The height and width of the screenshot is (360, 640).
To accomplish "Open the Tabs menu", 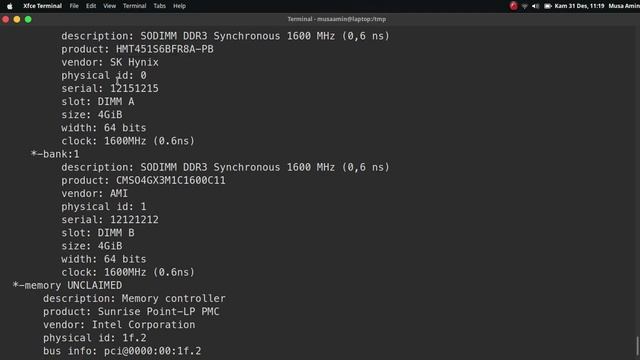I will click(x=160, y=6).
